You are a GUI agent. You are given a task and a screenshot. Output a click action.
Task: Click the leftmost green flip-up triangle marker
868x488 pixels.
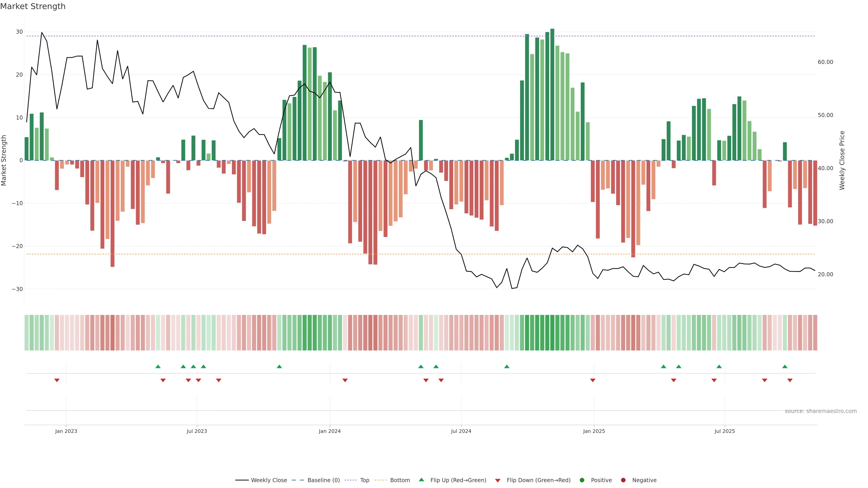pos(158,366)
